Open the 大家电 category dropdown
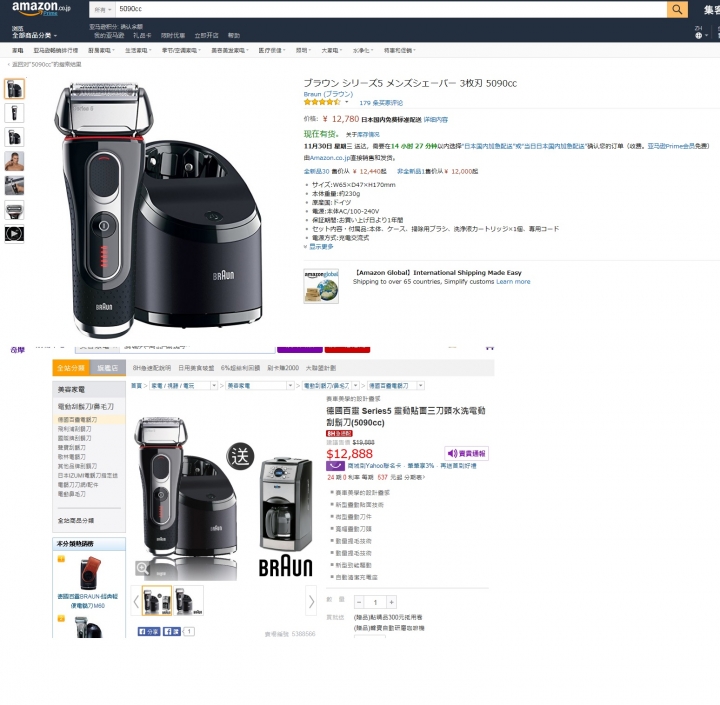The width and height of the screenshot is (720, 705). coord(332,51)
